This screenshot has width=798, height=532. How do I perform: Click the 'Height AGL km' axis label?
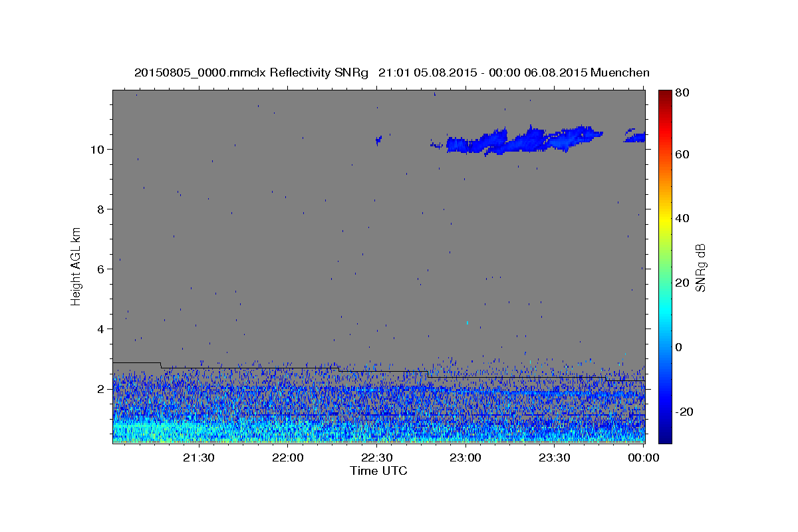(76, 266)
